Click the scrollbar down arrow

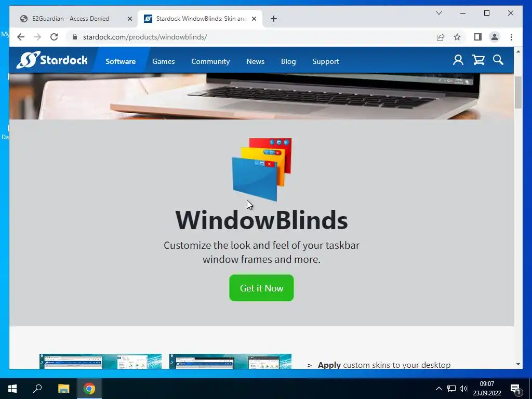[x=518, y=364]
